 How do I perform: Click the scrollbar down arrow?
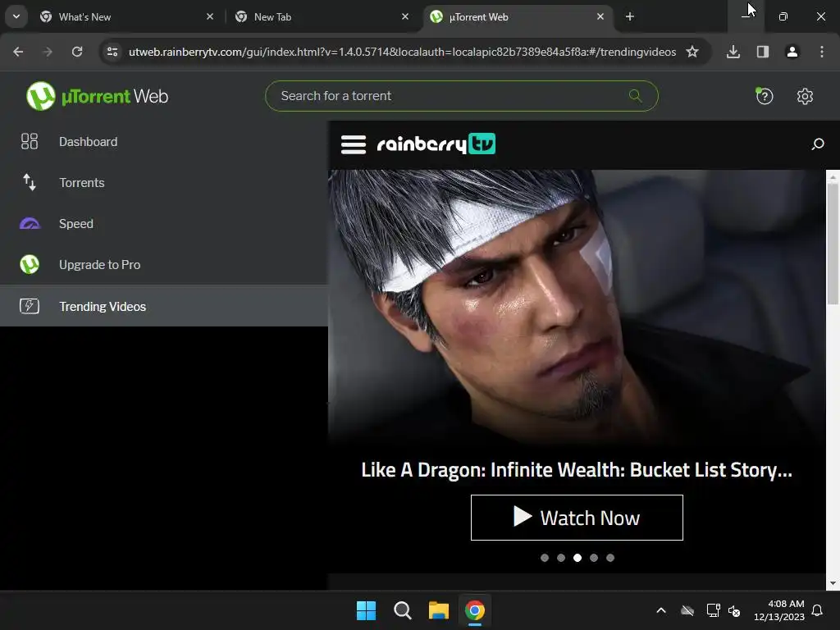(833, 583)
